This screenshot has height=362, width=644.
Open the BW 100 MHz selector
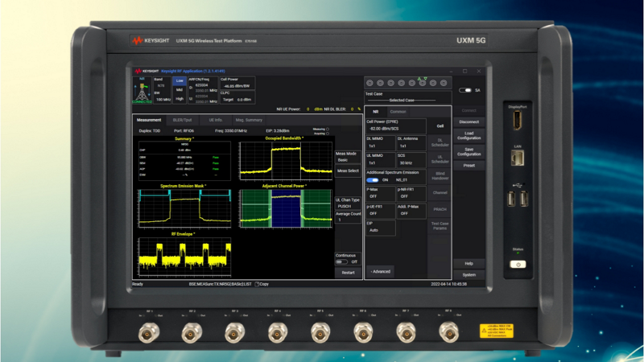[x=162, y=97]
